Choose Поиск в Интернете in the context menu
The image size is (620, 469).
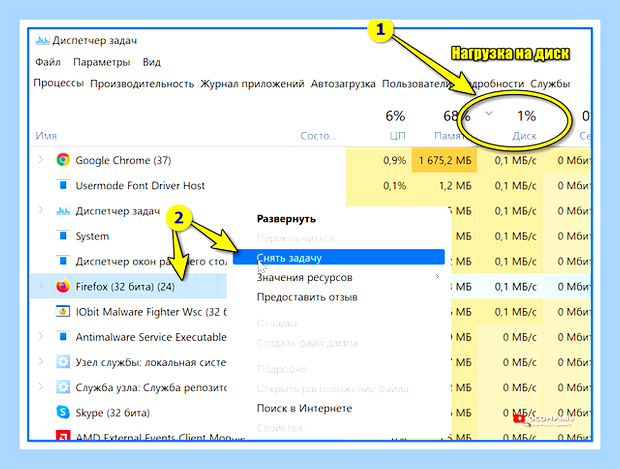(x=304, y=408)
